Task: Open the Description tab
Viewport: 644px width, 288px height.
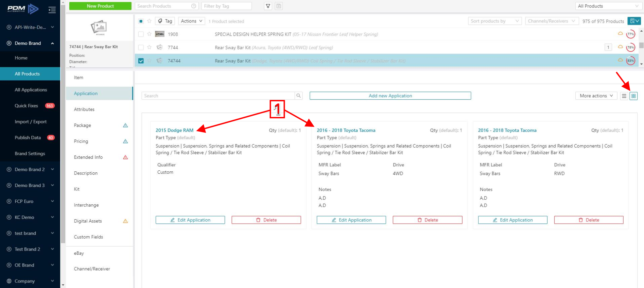Action: click(x=99, y=173)
